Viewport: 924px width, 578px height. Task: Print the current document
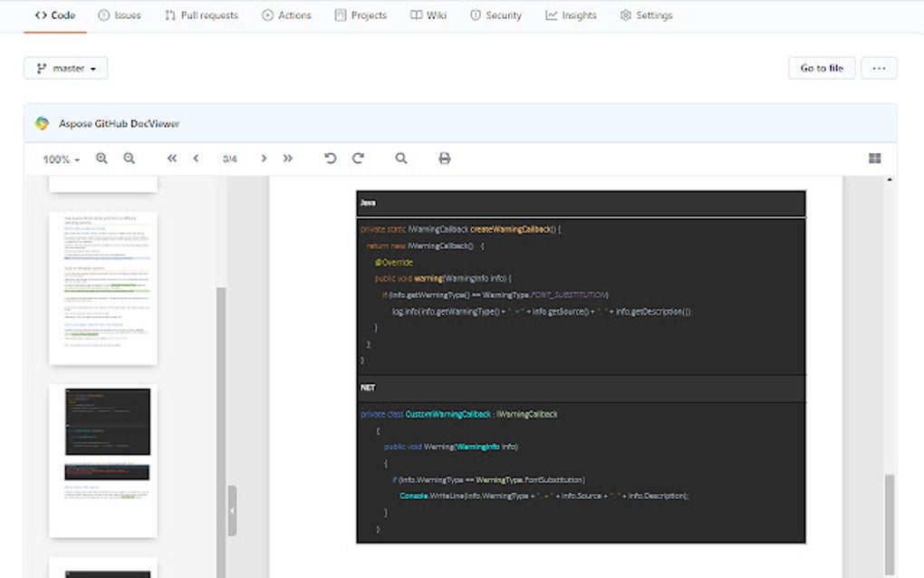click(x=444, y=158)
